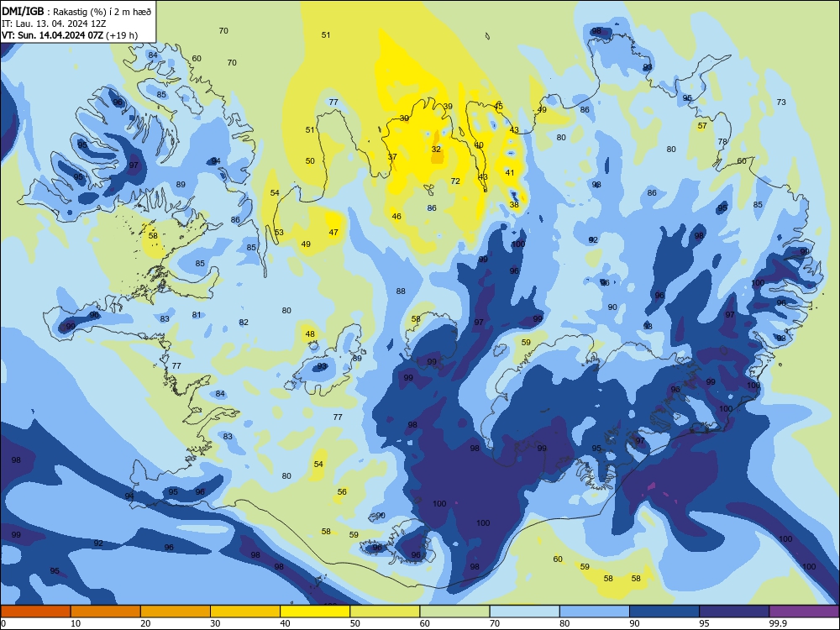The width and height of the screenshot is (840, 630).
Task: Click the dark orange 0–10 legend swatch
Action: coord(35,612)
